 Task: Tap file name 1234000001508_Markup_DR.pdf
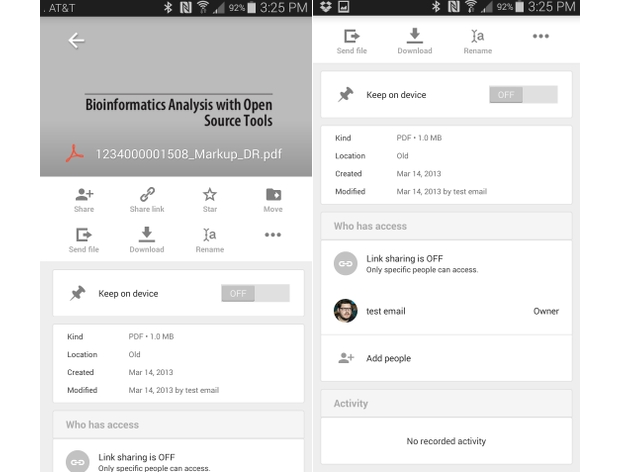point(188,154)
